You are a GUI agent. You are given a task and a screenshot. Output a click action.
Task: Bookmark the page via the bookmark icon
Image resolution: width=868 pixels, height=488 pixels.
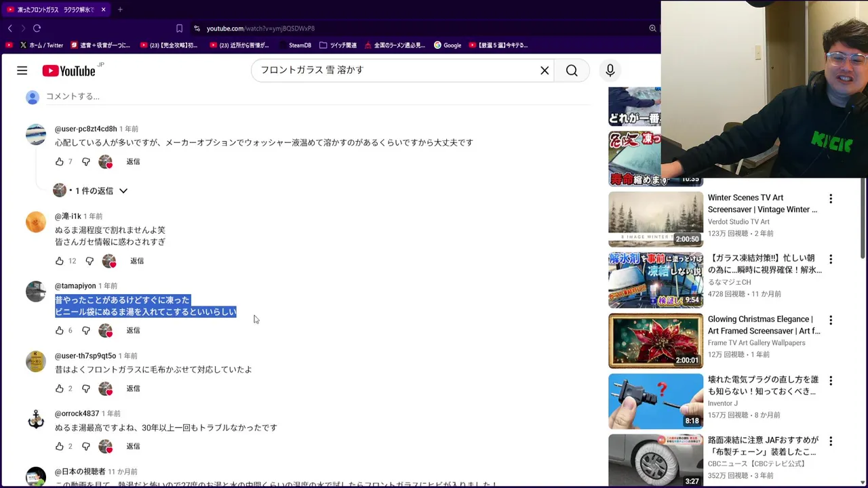tap(179, 28)
